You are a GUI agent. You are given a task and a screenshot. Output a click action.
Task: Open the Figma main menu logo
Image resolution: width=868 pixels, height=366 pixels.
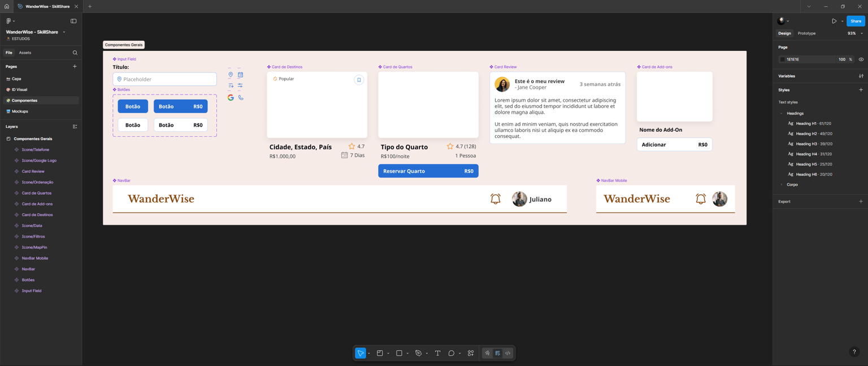(8, 21)
